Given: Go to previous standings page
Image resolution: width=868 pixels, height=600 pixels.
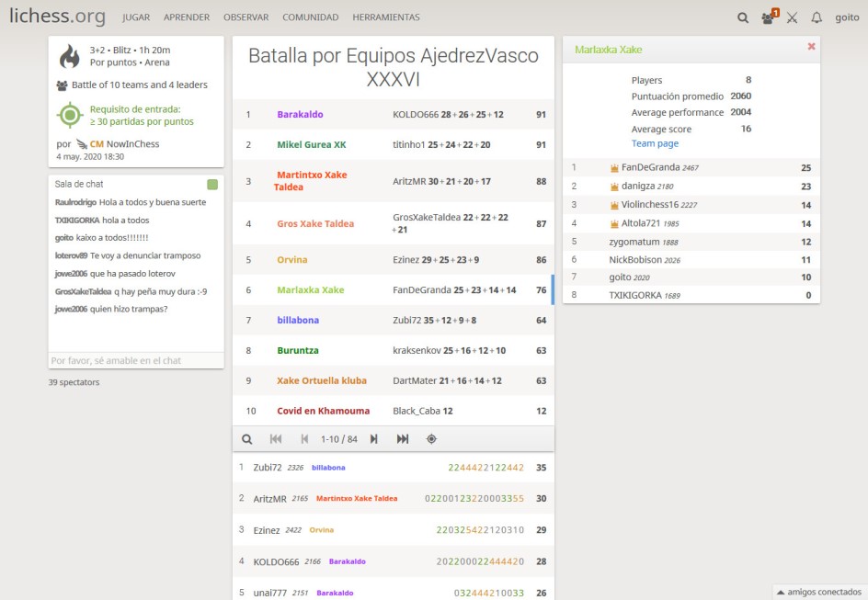Looking at the screenshot, I should [x=304, y=439].
